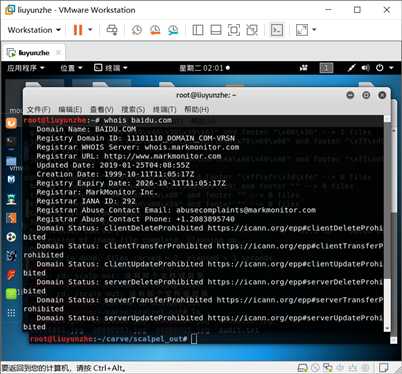Launch the green notes icon in dock

pyautogui.click(x=11, y=294)
